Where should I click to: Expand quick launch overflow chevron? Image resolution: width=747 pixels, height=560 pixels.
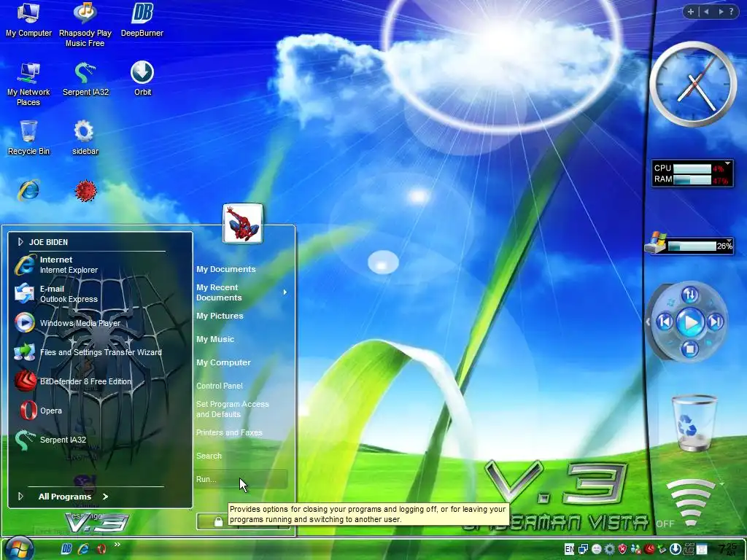pos(117,545)
